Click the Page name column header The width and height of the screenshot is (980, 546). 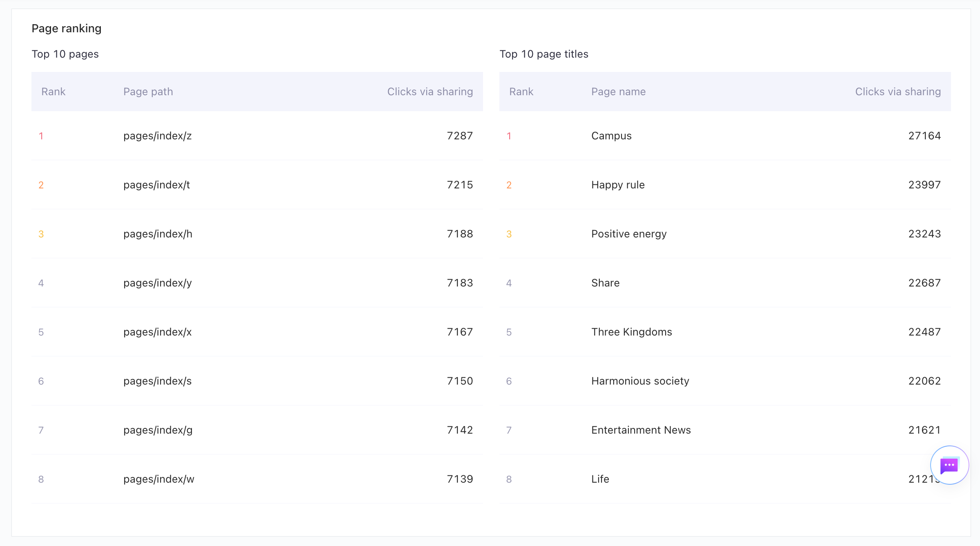coord(618,92)
